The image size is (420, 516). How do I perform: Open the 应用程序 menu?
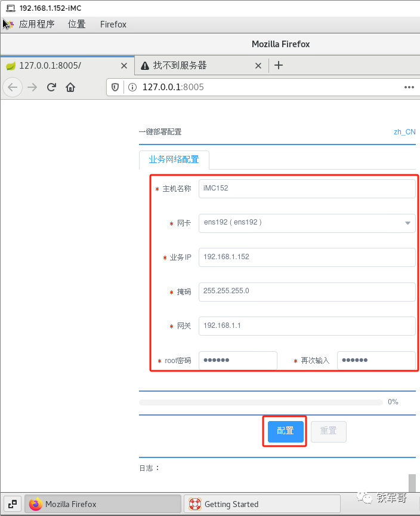coord(36,24)
